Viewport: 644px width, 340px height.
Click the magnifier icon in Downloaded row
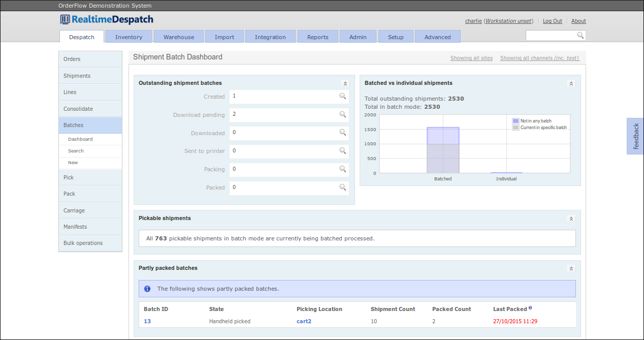click(x=343, y=133)
